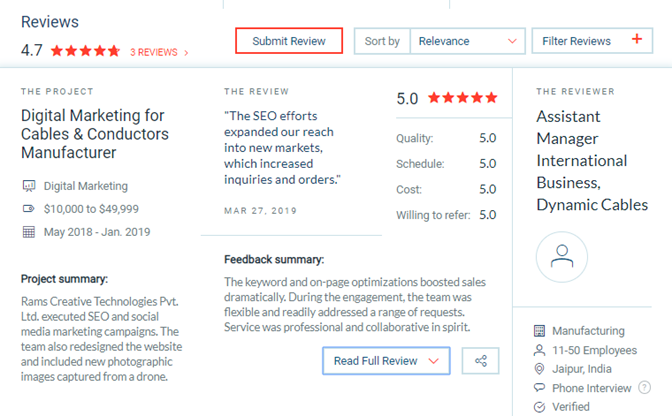Image resolution: width=672 pixels, height=416 pixels.
Task: Click the Digital Marketing presentation icon
Action: (x=29, y=186)
